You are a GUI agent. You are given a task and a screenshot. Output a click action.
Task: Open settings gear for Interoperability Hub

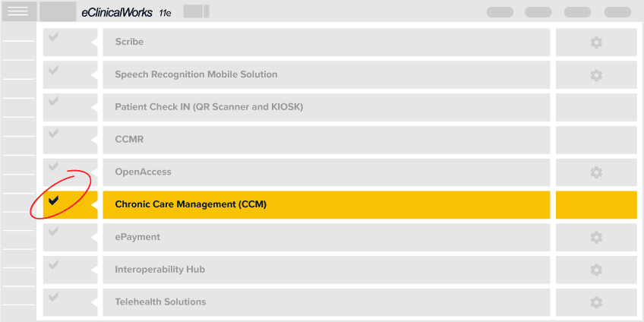(x=596, y=270)
